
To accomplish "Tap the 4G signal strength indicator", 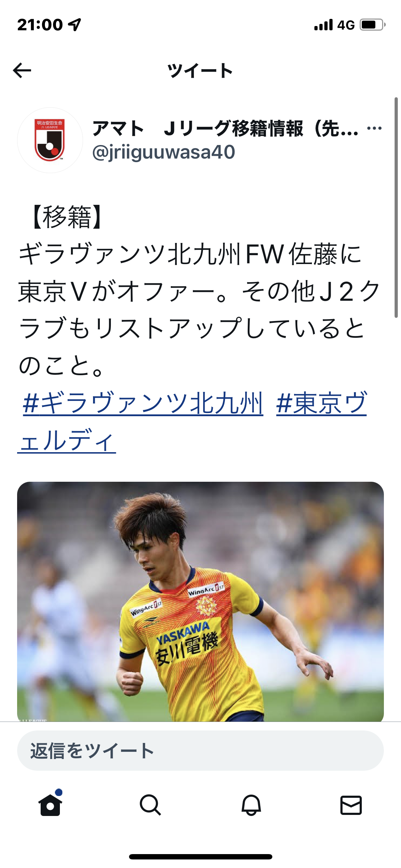I will 334,25.
